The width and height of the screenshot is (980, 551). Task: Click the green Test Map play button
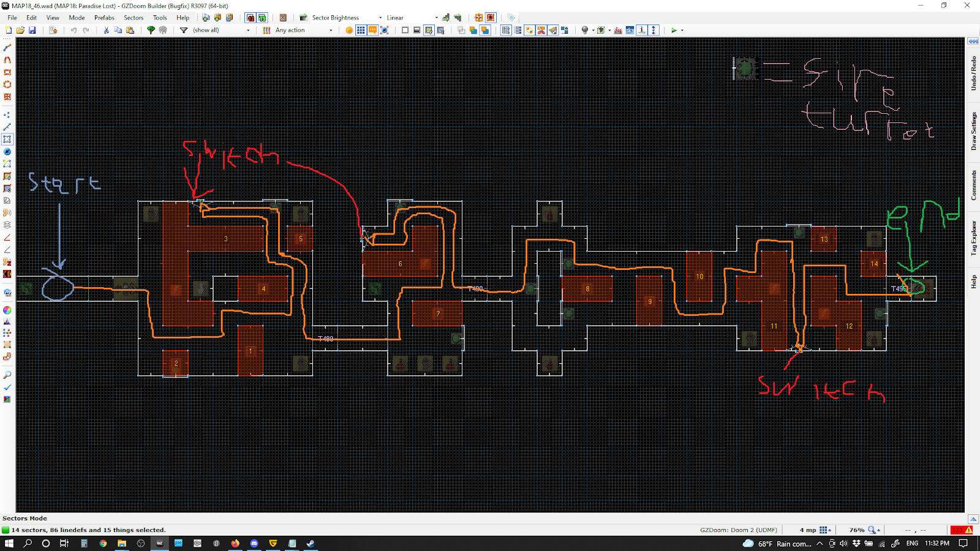pos(674,30)
